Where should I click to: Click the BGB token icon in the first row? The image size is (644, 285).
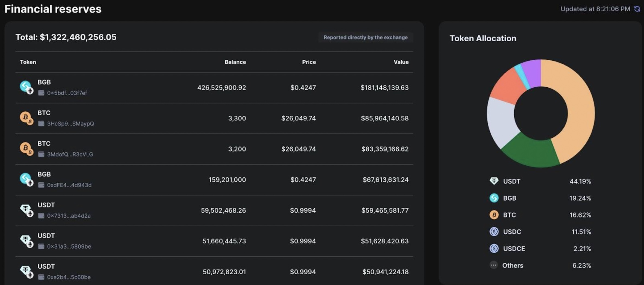26,86
